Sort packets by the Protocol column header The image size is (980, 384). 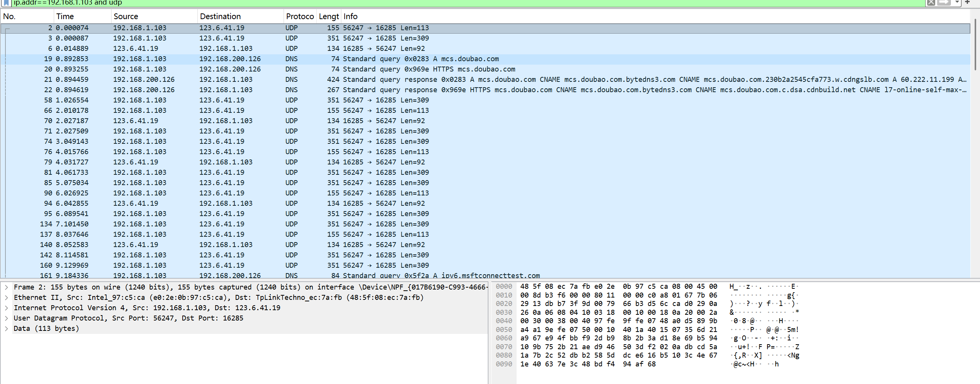[300, 16]
